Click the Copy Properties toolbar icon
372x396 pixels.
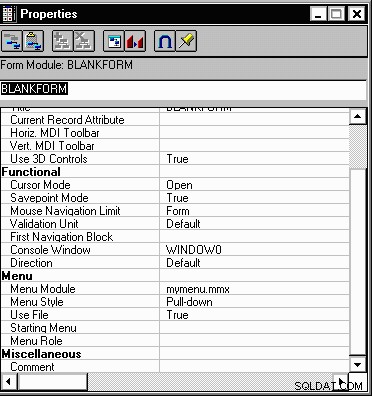pyautogui.click(x=12, y=41)
